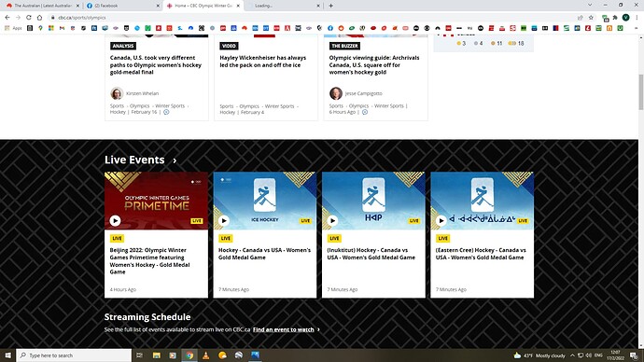Open Beijing 2022 Primetime event title
Viewport: 644px width, 362px height.
click(x=150, y=261)
